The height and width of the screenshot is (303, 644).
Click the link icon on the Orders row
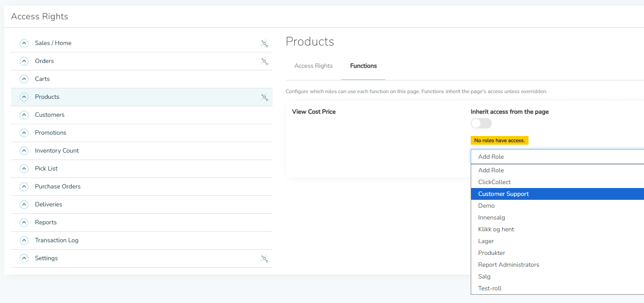pyautogui.click(x=264, y=61)
